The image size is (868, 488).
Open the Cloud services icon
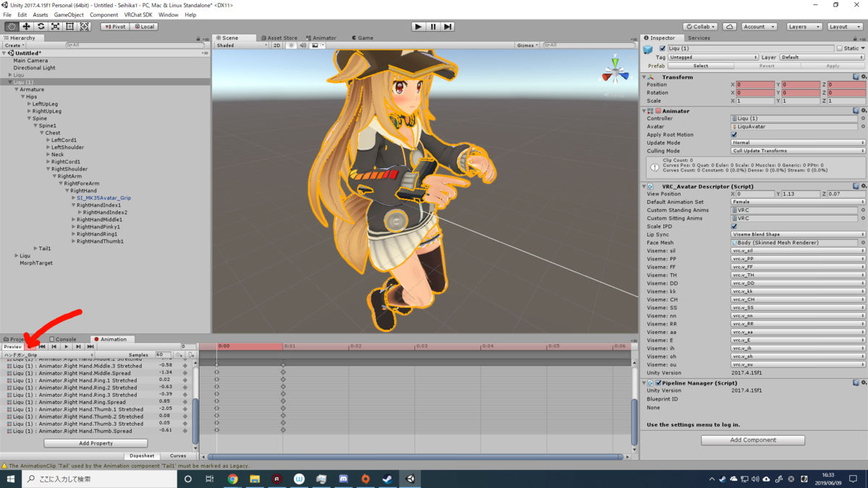tap(729, 27)
